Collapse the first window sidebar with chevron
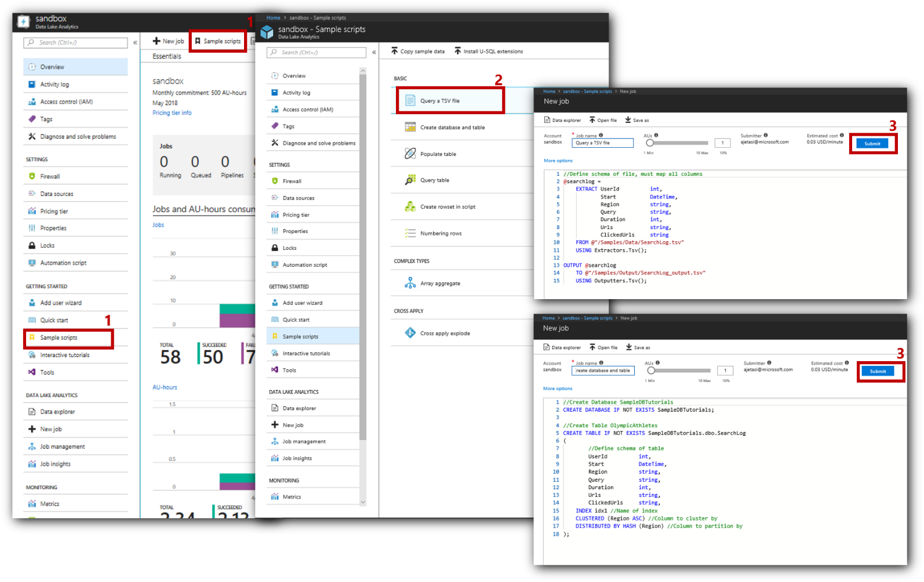Image resolution: width=924 pixels, height=582 pixels. click(x=135, y=42)
